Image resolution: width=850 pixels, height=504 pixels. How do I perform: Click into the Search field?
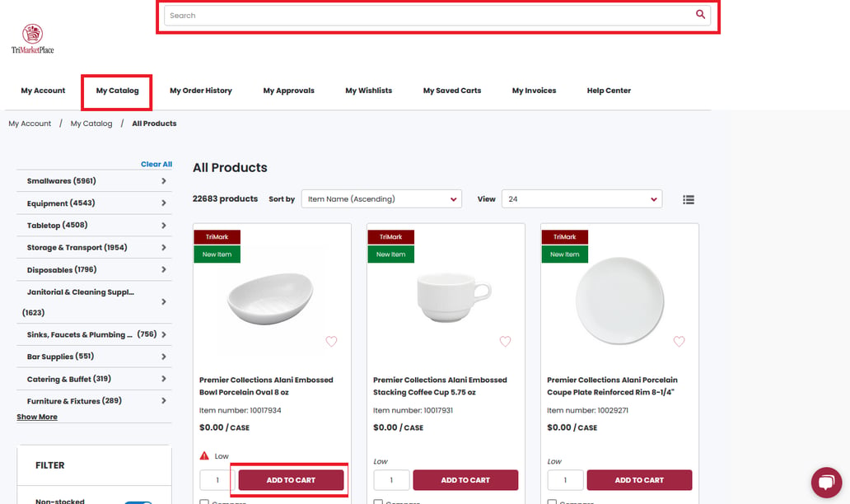point(428,15)
